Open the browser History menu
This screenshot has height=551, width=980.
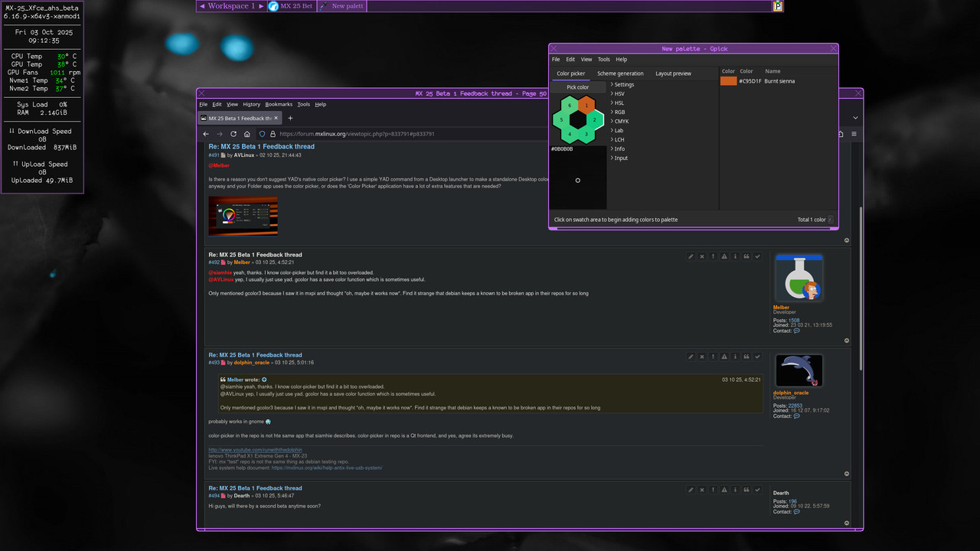(252, 104)
